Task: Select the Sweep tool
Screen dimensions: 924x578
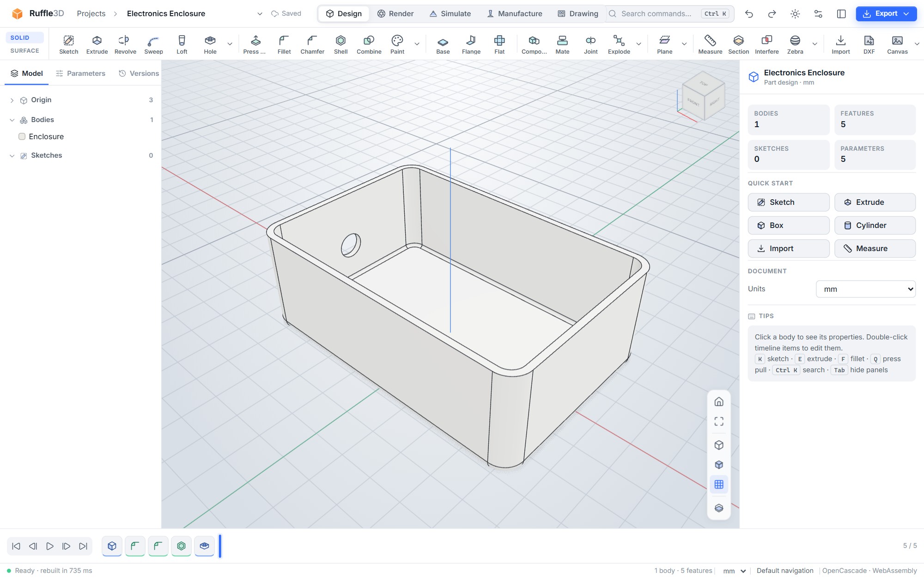Action: click(153, 44)
